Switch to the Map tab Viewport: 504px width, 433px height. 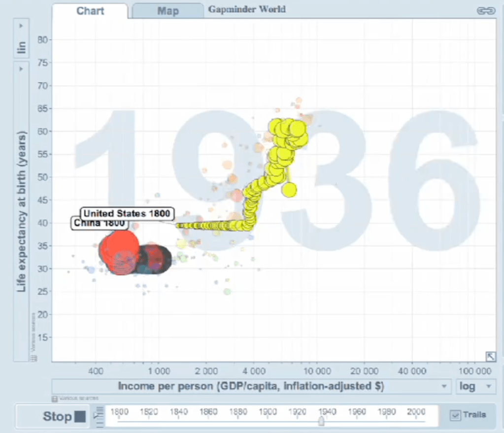(x=168, y=11)
